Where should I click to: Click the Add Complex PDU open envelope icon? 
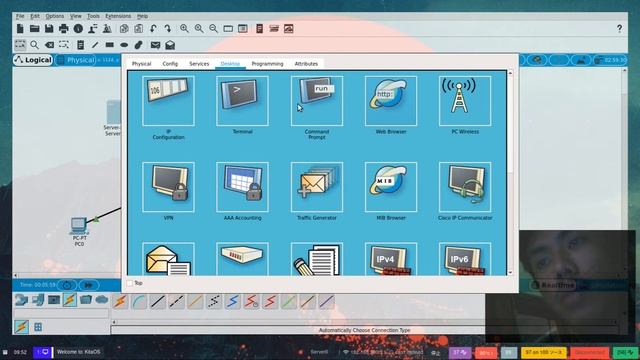coord(170,45)
